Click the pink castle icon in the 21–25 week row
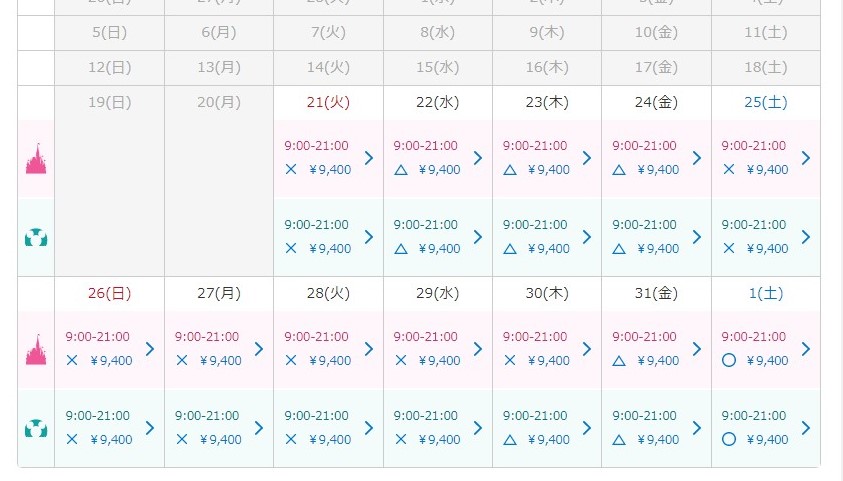The image size is (843, 481). [36, 159]
